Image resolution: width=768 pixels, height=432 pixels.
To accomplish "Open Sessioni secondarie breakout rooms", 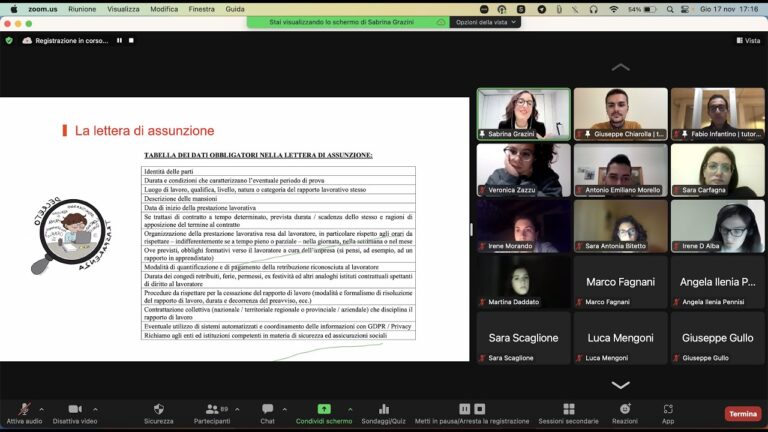I will click(569, 413).
